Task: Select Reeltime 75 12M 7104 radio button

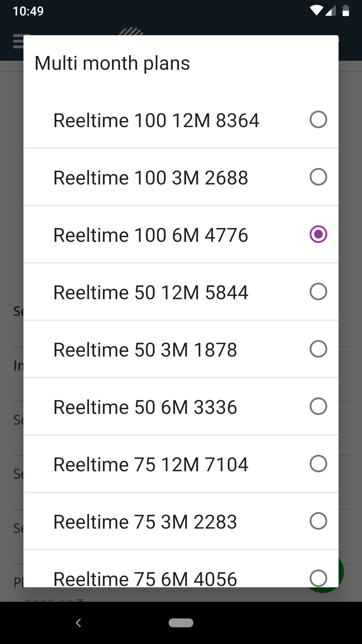Action: point(318,464)
